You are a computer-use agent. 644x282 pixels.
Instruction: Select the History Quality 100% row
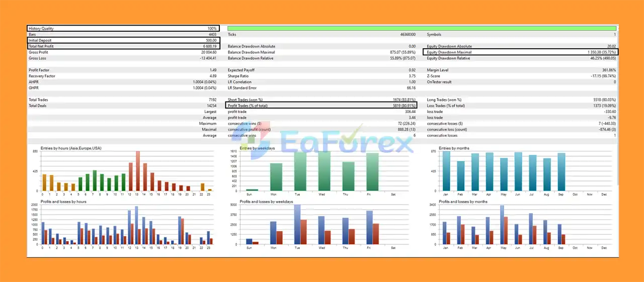tap(123, 29)
